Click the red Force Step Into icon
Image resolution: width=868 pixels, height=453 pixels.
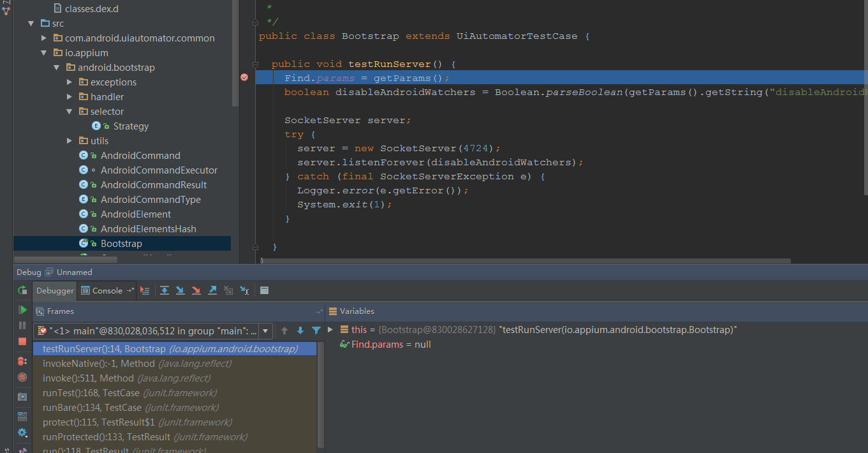pos(196,290)
